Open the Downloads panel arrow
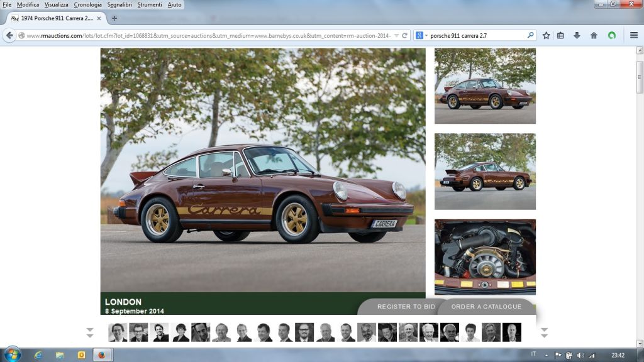 [x=577, y=36]
